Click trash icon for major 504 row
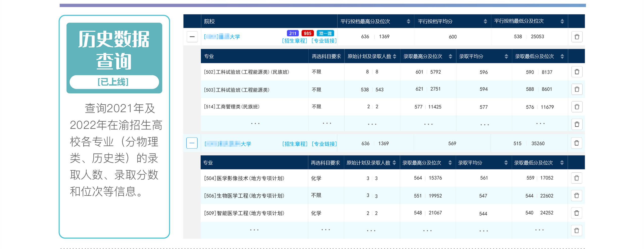The height and width of the screenshot is (249, 644). pos(576,178)
